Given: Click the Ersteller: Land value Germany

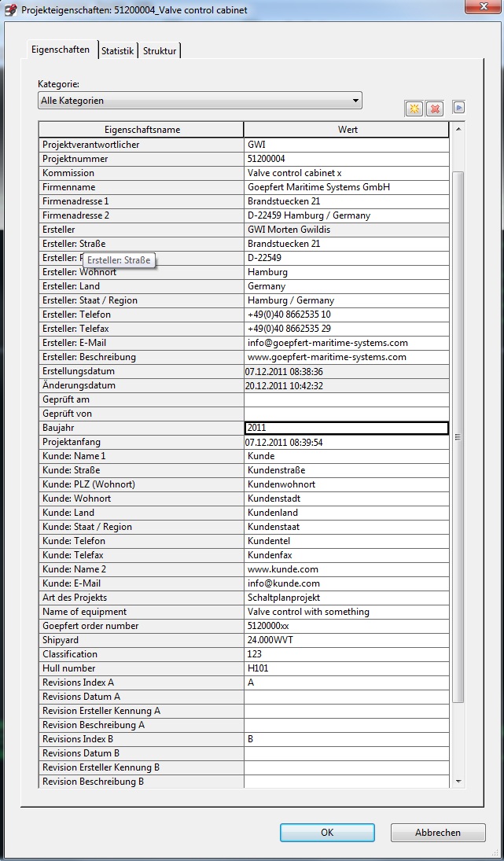Looking at the screenshot, I should point(347,286).
